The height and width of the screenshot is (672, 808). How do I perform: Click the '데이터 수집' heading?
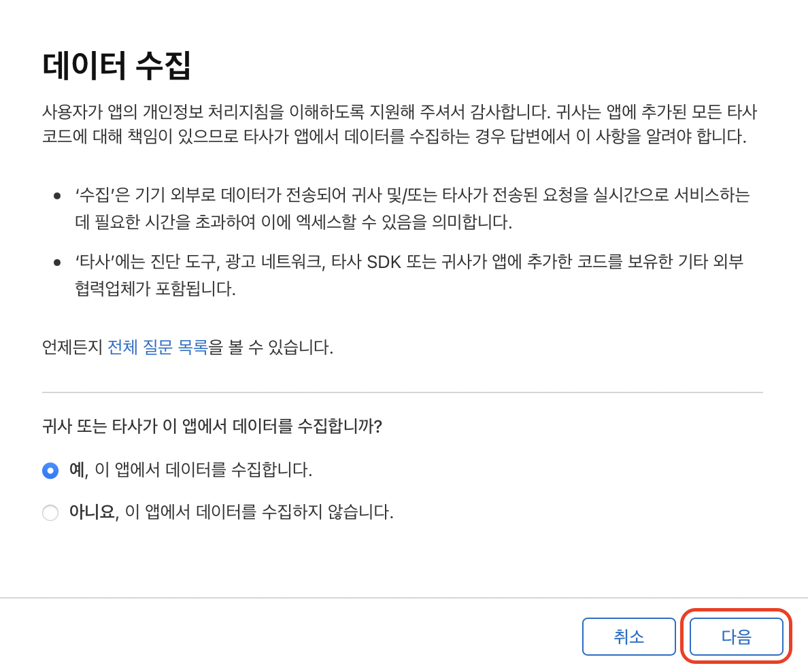click(x=116, y=66)
